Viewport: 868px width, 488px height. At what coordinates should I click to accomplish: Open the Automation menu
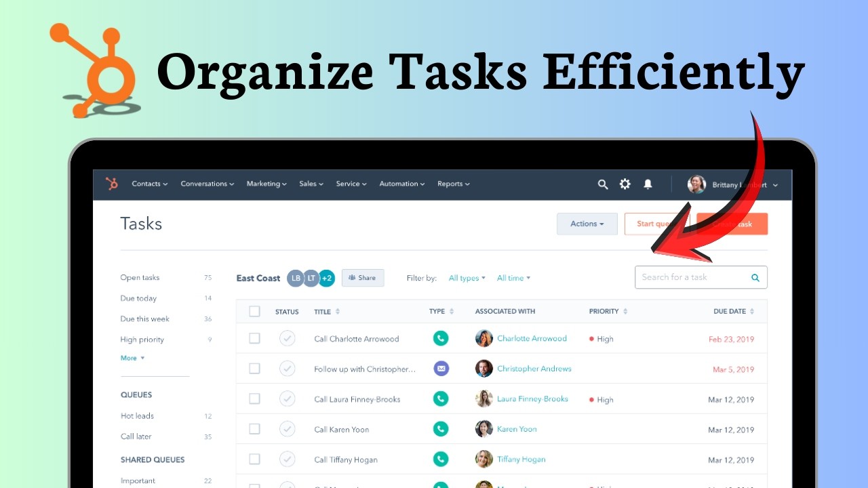click(x=402, y=184)
